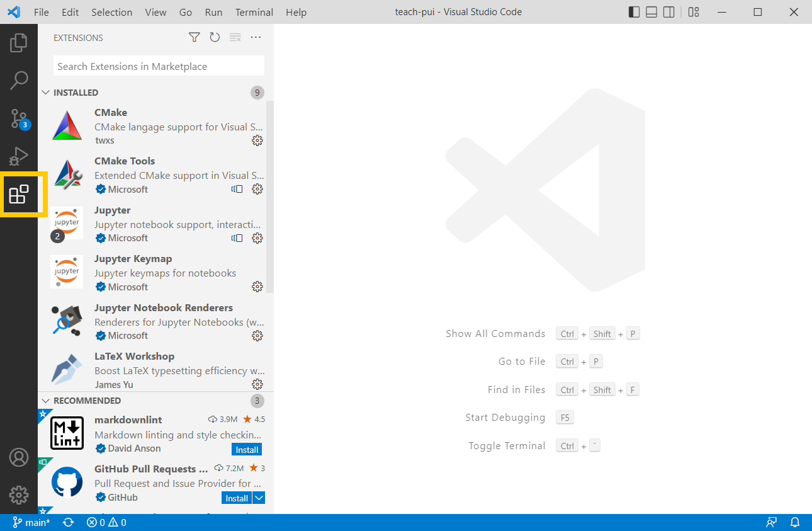
Task: Open manage gear for Jupyter extension
Action: (x=257, y=238)
